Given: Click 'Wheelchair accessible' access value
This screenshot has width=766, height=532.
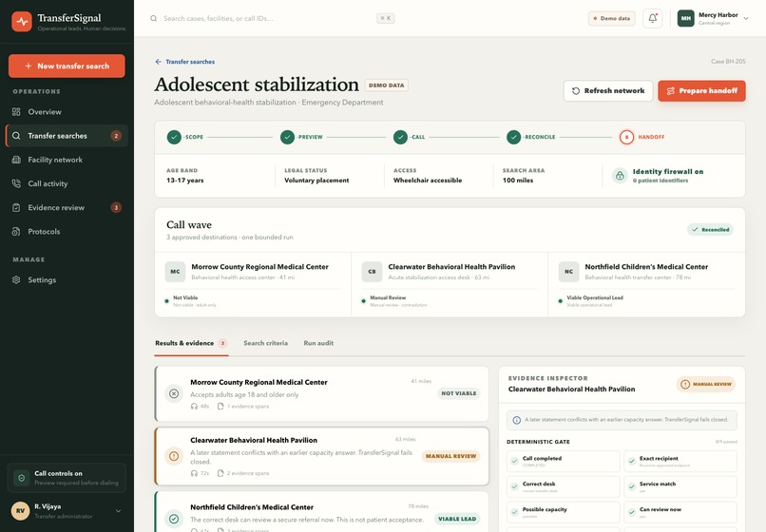Looking at the screenshot, I should [428, 180].
